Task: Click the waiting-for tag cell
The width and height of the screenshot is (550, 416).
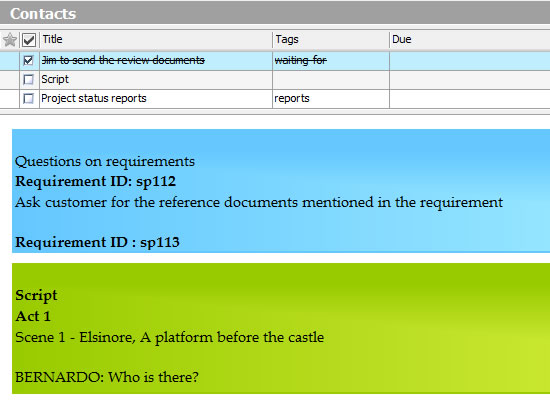Action: [331, 61]
